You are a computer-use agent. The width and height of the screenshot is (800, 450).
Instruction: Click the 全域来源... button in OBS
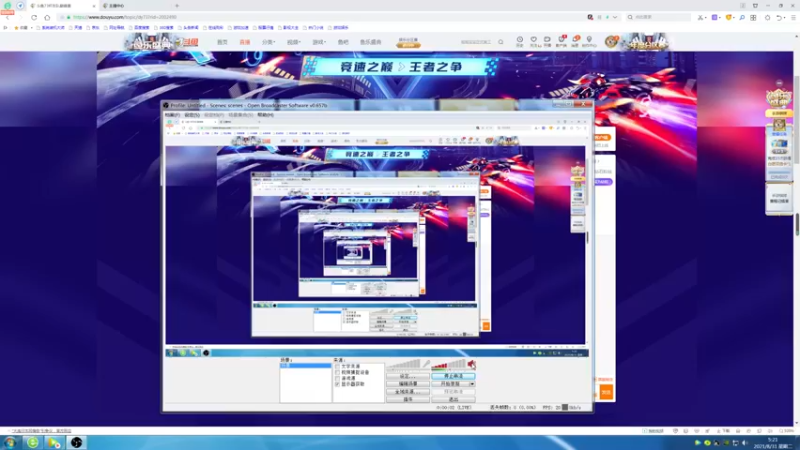408,392
